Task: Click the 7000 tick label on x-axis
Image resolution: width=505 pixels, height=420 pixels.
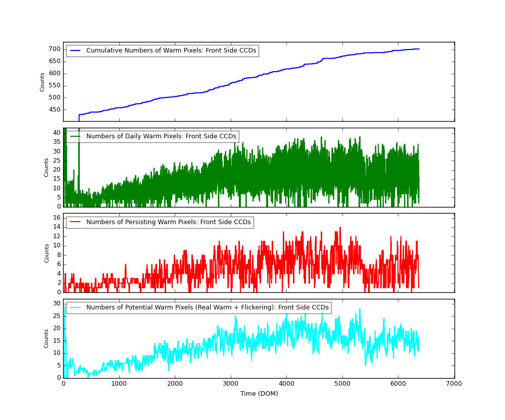Action: [454, 384]
